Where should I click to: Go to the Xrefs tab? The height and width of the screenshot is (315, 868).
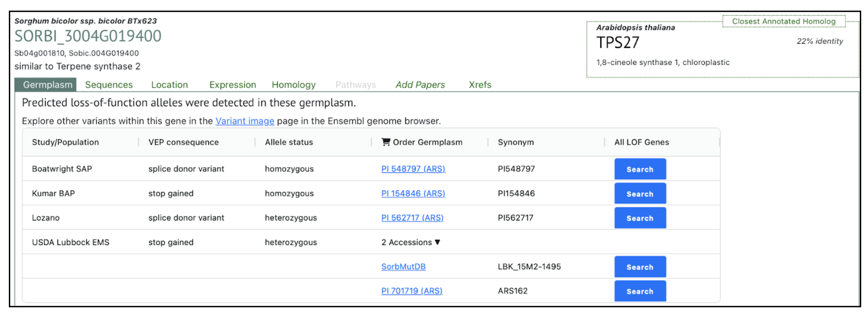tap(479, 85)
